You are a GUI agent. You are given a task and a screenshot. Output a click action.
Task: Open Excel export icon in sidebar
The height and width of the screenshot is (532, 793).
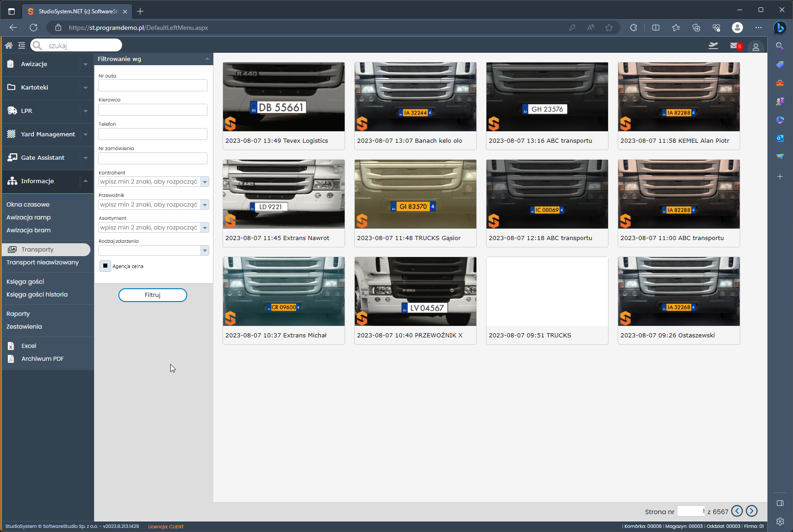coord(11,346)
